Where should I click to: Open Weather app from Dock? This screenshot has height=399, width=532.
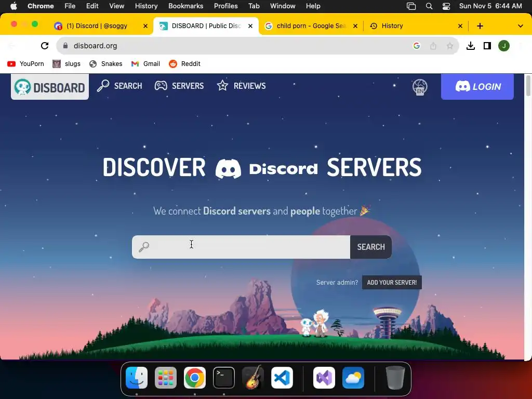click(353, 378)
